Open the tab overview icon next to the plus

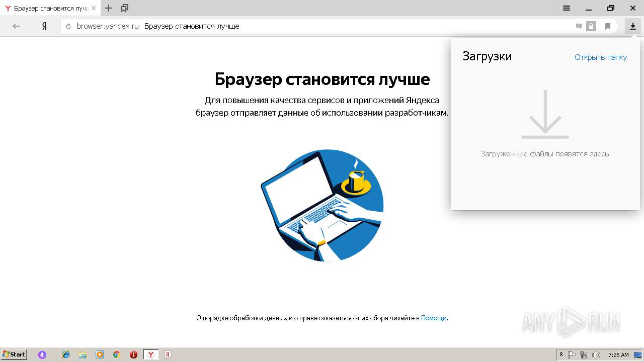pos(124,8)
